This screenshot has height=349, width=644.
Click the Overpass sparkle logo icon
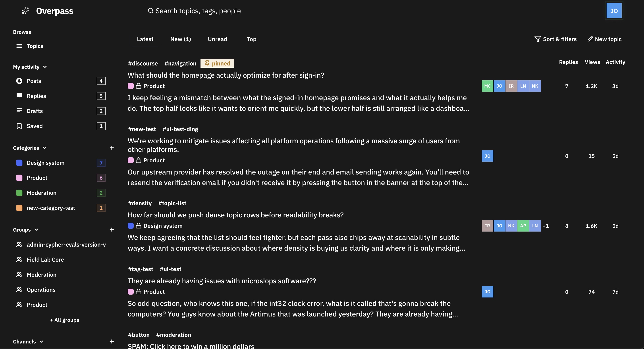(x=25, y=11)
